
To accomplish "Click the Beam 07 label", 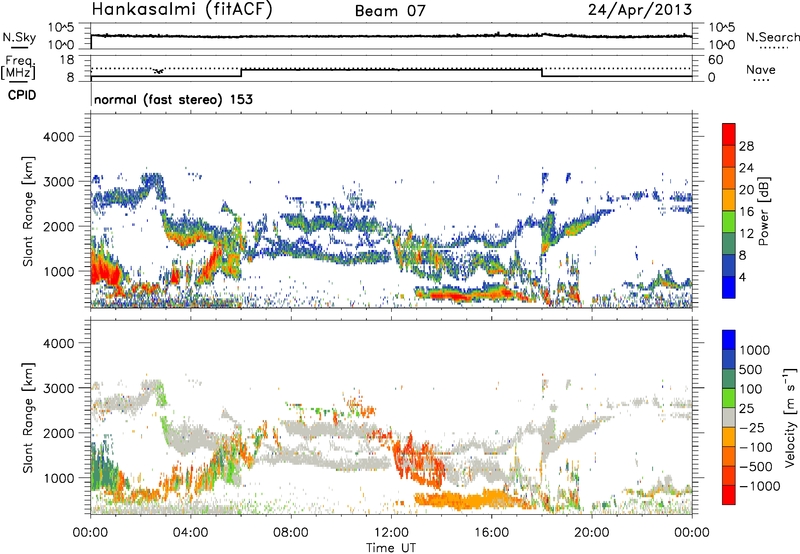I will pyautogui.click(x=390, y=11).
